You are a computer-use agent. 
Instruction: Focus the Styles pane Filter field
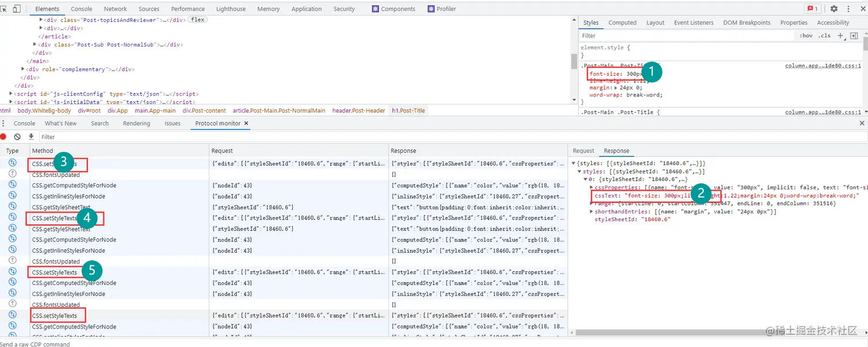point(688,36)
